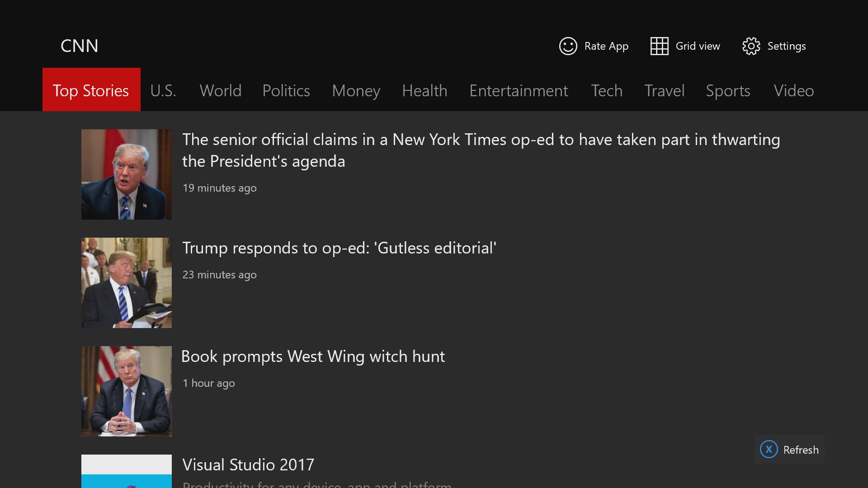This screenshot has height=488, width=868.
Task: Select the Top Stories tab
Action: (91, 90)
